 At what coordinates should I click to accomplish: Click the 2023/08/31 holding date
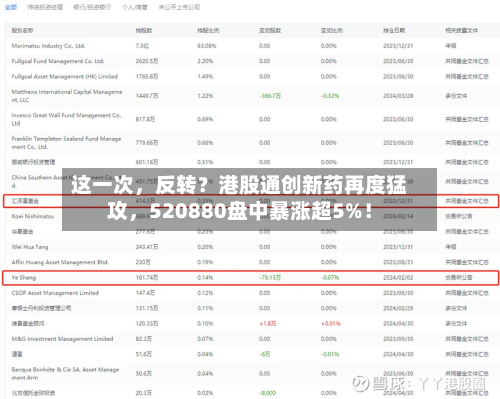tap(398, 262)
